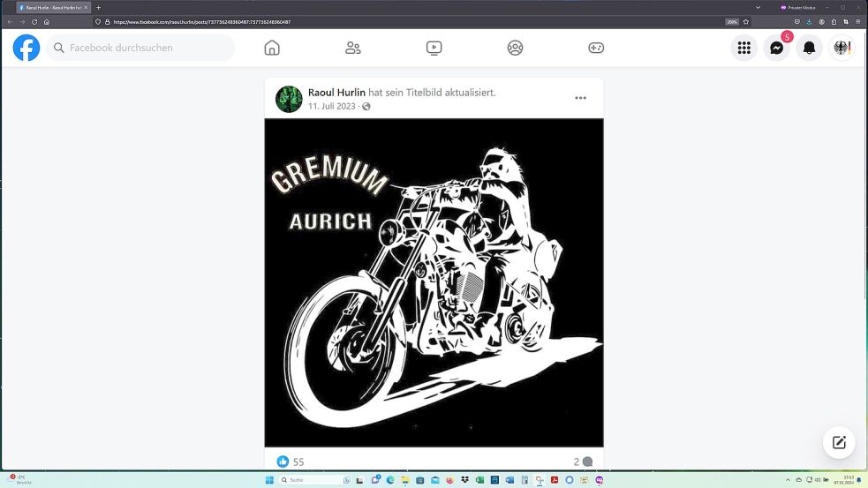Open the Raoul Hurlin profile name link
This screenshot has width=868, height=488.
point(336,93)
